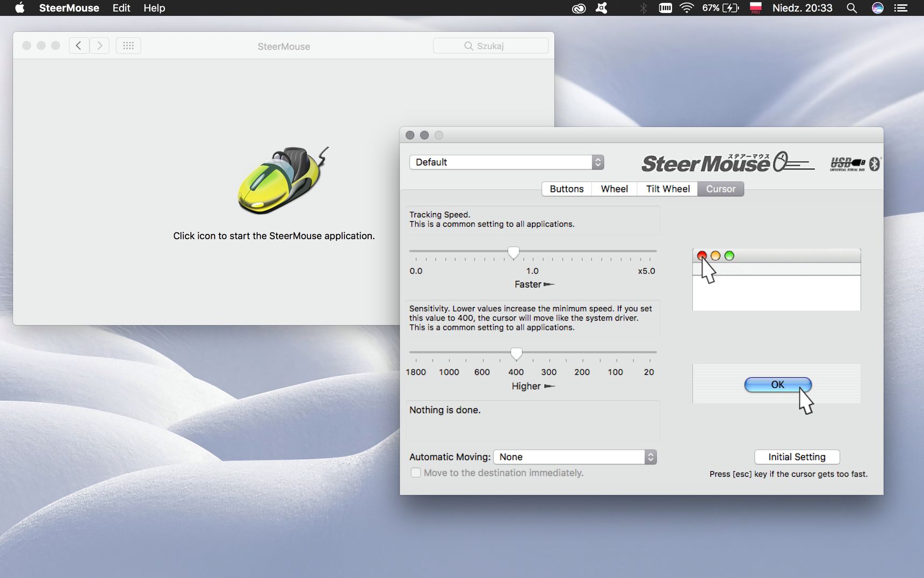Open the Wi-Fi status menu
The width and height of the screenshot is (924, 578).
point(687,8)
